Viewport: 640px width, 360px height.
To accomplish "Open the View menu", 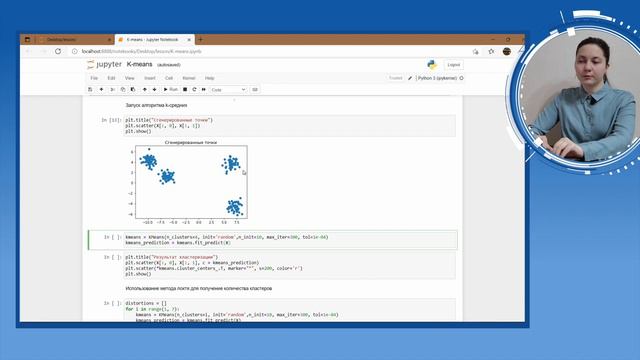I will click(130, 78).
